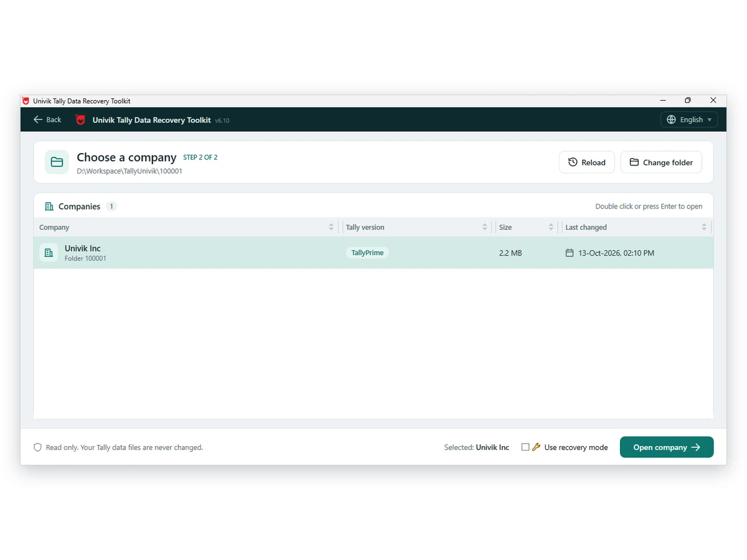Click the date 13-Oct-2026, 02:10 PM
The height and width of the screenshot is (560, 747).
point(616,253)
